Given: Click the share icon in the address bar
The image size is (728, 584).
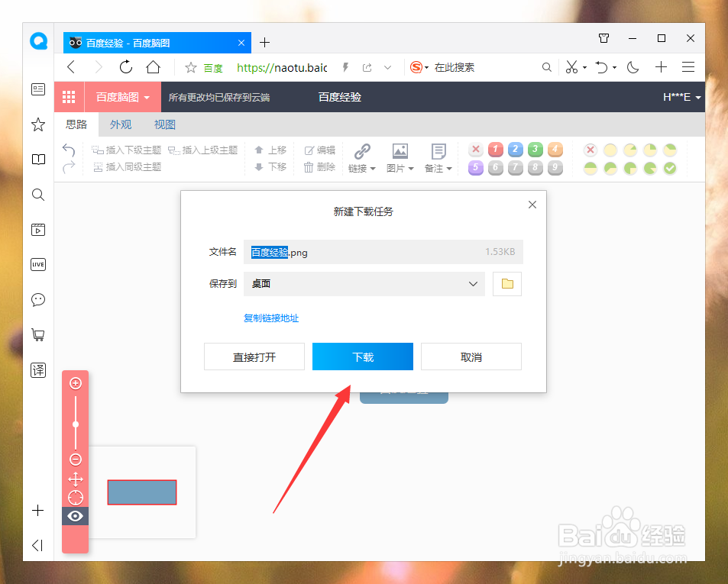Looking at the screenshot, I should coord(367,68).
